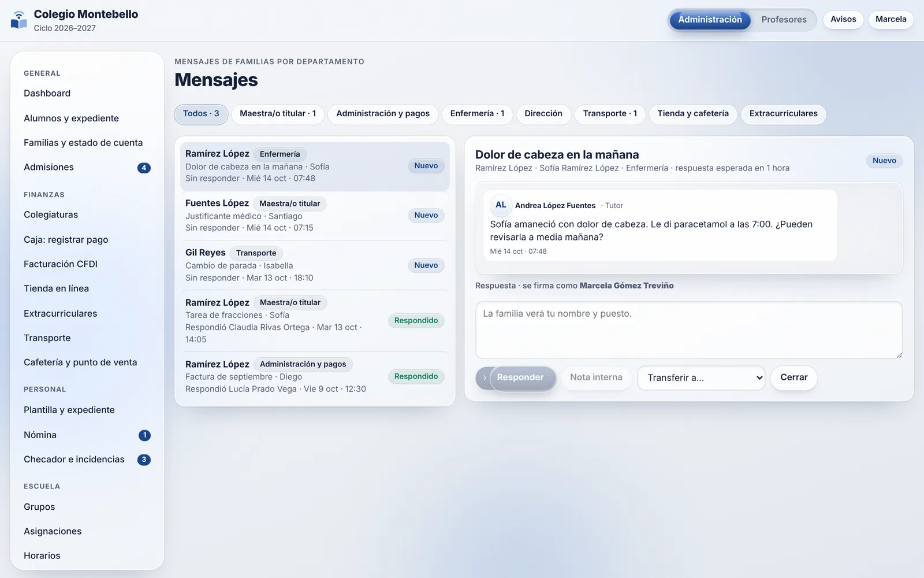Click the Cerrar button
This screenshot has width=924, height=578.
[x=793, y=378]
